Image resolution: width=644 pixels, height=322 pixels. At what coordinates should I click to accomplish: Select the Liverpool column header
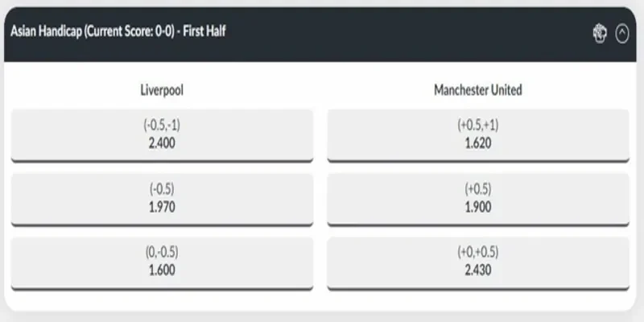(x=162, y=90)
